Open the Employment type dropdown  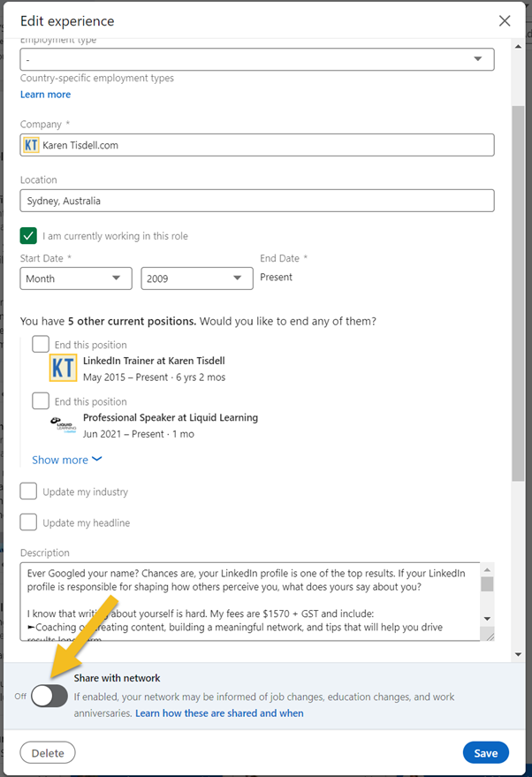click(x=257, y=59)
